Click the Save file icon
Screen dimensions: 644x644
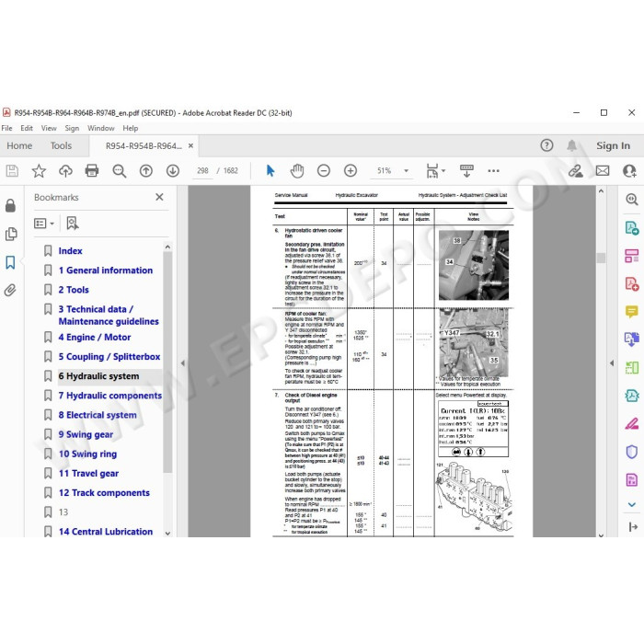click(x=12, y=170)
